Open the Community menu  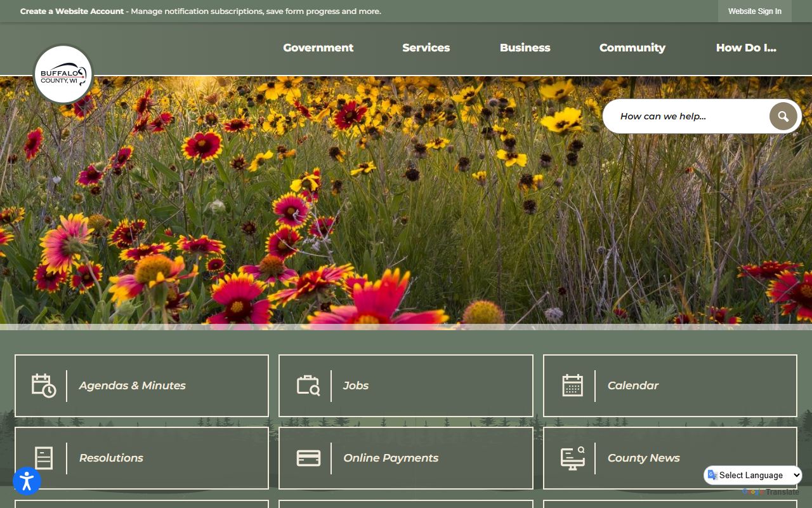click(632, 48)
